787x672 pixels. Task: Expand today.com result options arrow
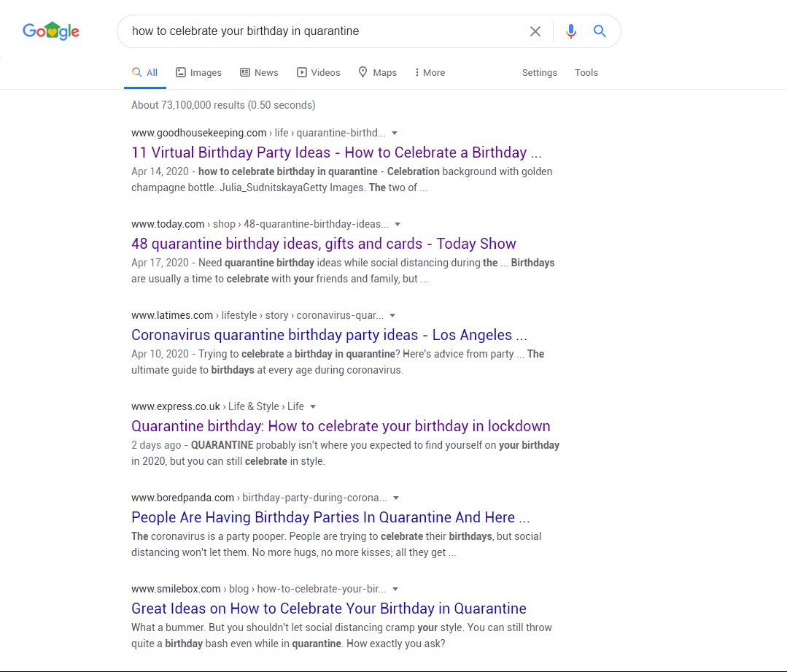point(398,225)
